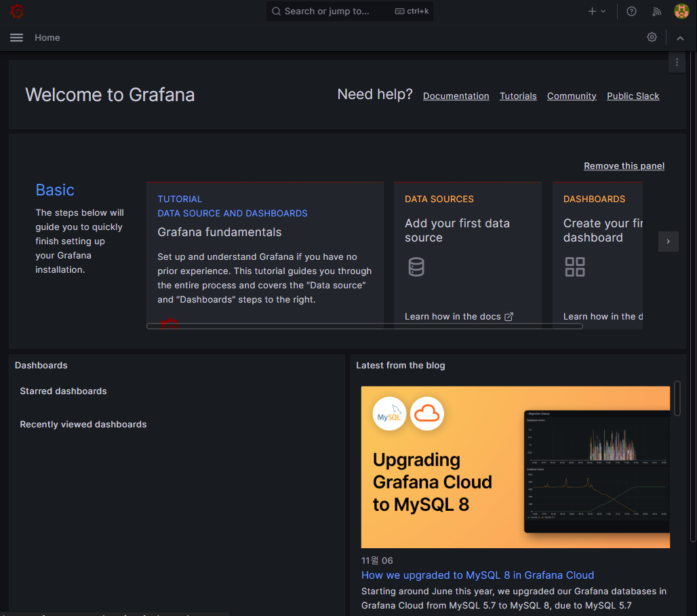Open the Grafana fundamentals tutorial card
This screenshot has height=616, width=697.
(x=265, y=255)
